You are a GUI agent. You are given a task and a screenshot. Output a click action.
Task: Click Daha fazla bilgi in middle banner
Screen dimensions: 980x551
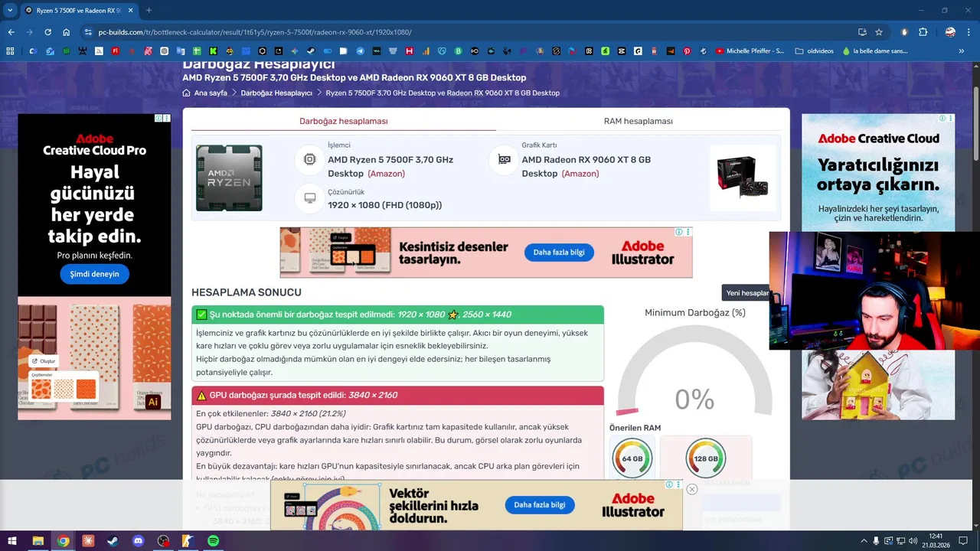click(x=559, y=253)
